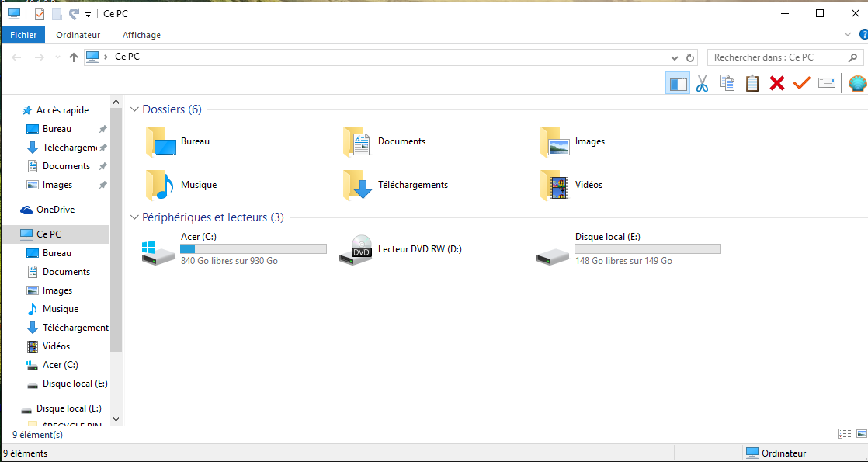Screen dimensions: 868x462
Task: Open the address bar history dropdown
Action: pyautogui.click(x=674, y=57)
